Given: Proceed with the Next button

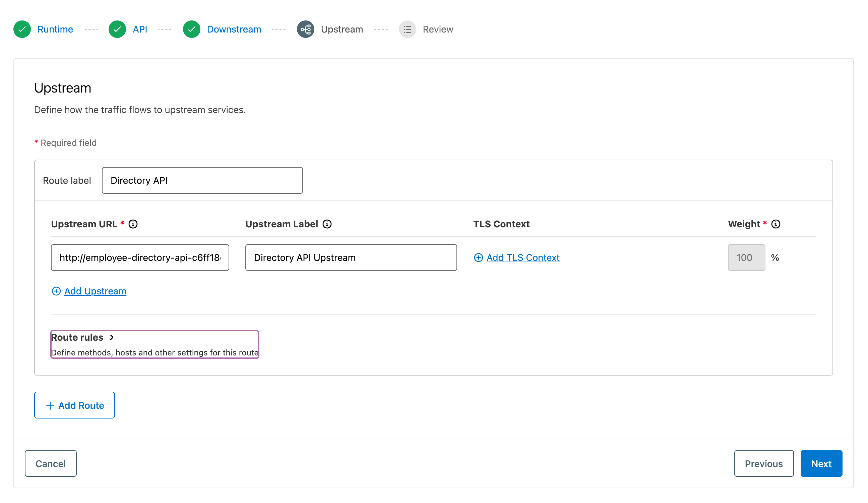Looking at the screenshot, I should 821,463.
